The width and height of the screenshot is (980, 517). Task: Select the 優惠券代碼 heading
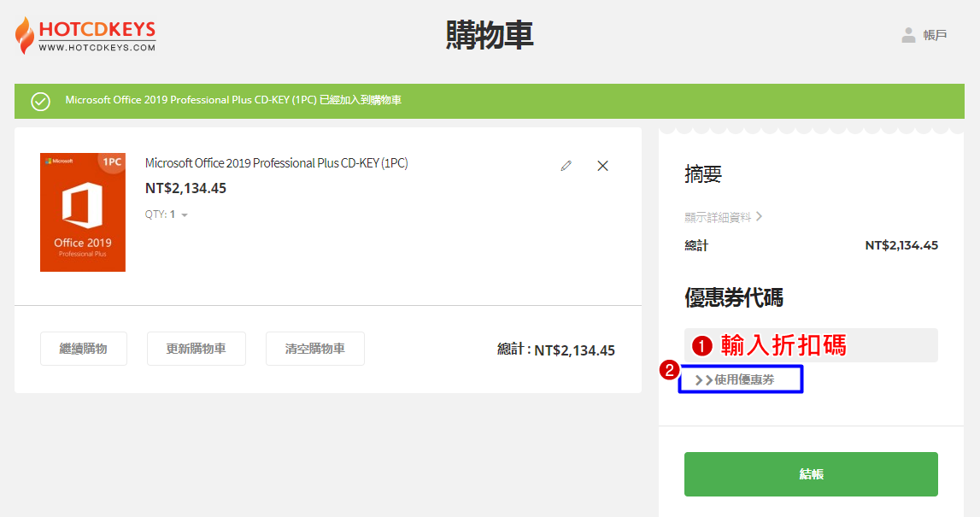pyautogui.click(x=734, y=297)
